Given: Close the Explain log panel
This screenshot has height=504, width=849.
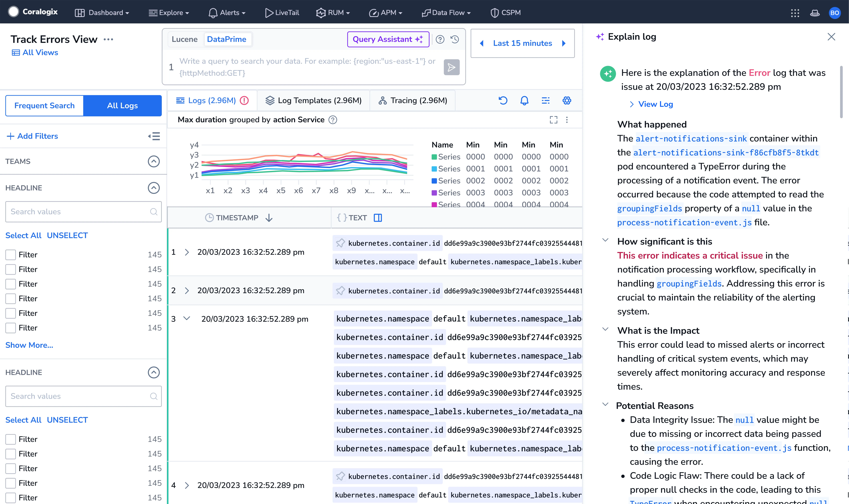Looking at the screenshot, I should [x=831, y=37].
